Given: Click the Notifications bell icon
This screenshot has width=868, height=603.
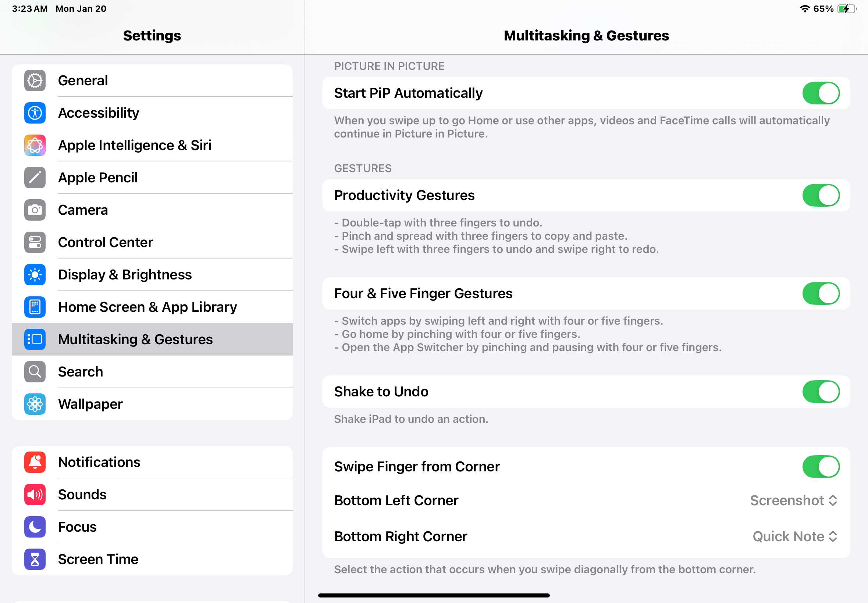Looking at the screenshot, I should [x=34, y=462].
